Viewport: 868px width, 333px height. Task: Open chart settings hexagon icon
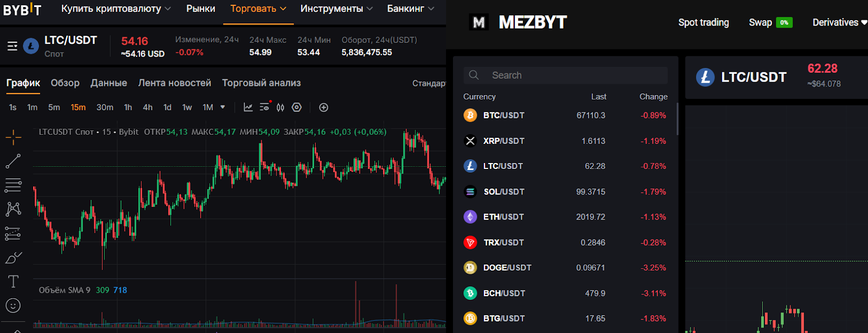point(297,108)
